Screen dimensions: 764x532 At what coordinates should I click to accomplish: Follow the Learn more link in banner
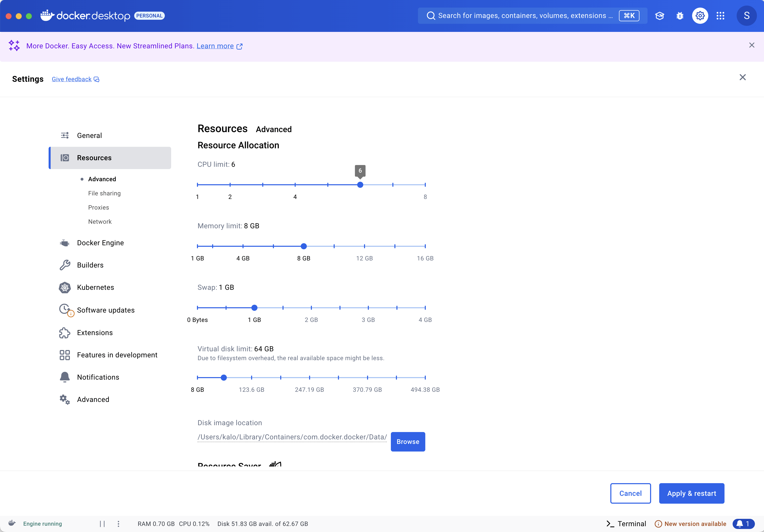coord(215,46)
